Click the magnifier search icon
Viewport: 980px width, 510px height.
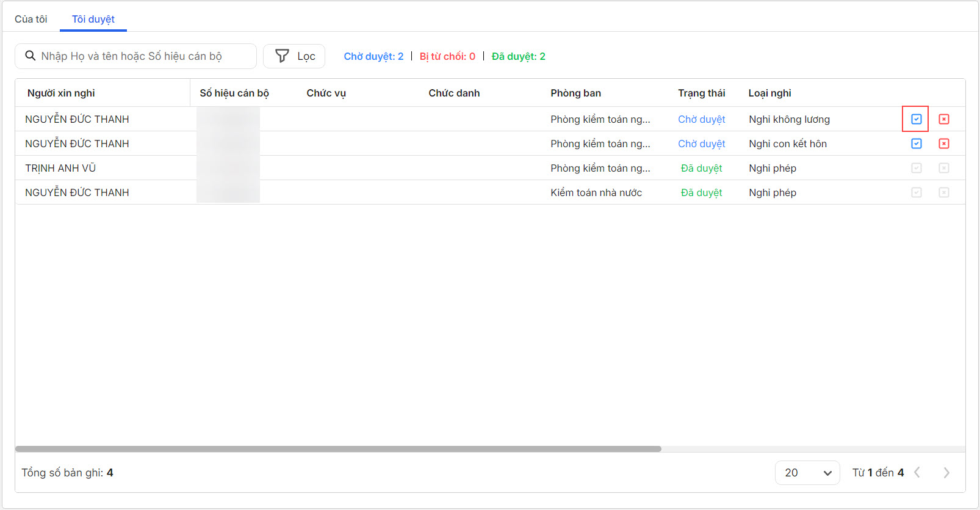(x=30, y=56)
